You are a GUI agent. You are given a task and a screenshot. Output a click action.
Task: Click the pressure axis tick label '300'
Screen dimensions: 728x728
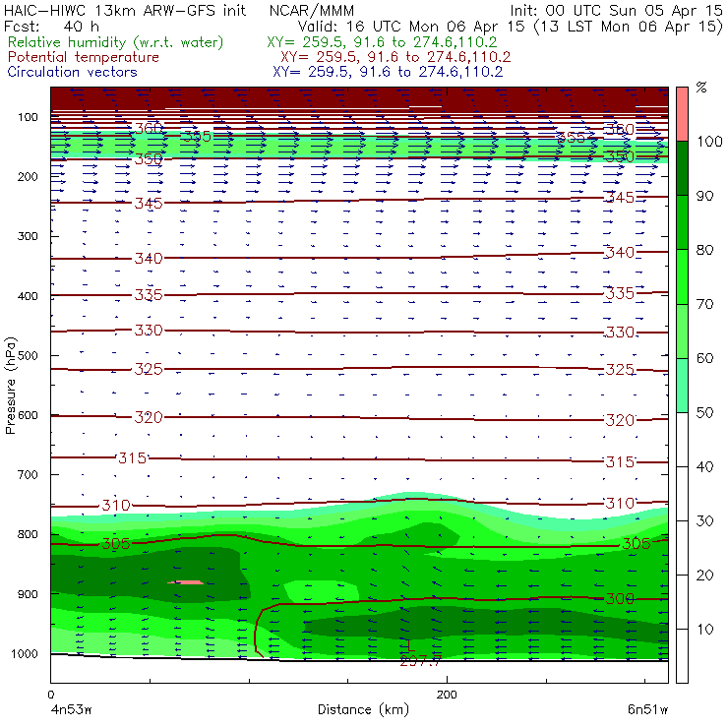pos(28,236)
